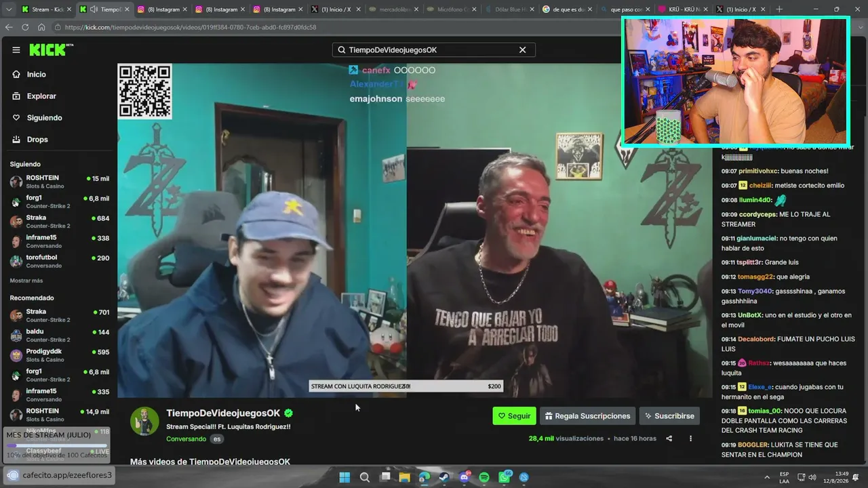Open Straka channel with 701 viewers
This screenshot has width=868, height=488.
coord(60,316)
